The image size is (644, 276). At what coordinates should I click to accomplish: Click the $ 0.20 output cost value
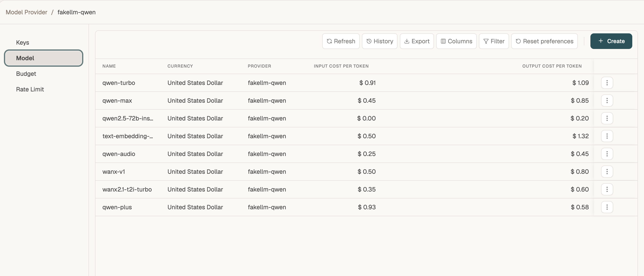coord(580,118)
